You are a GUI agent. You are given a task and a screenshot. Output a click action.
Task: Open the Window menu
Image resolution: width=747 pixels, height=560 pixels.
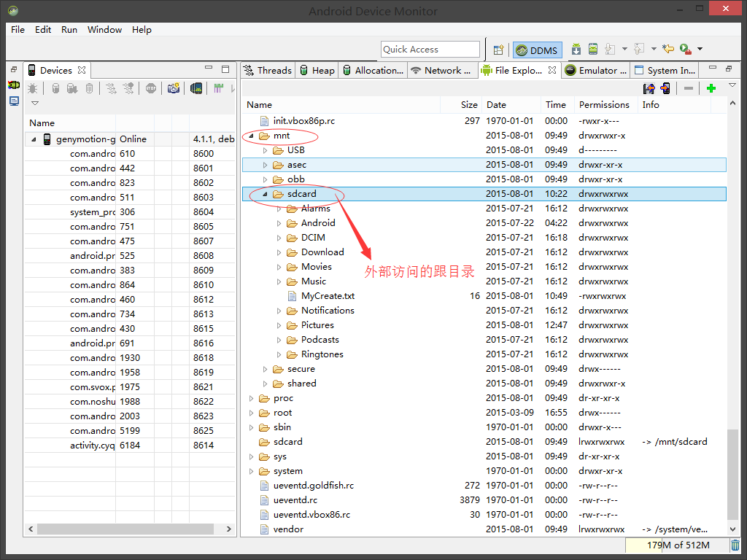(x=104, y=29)
